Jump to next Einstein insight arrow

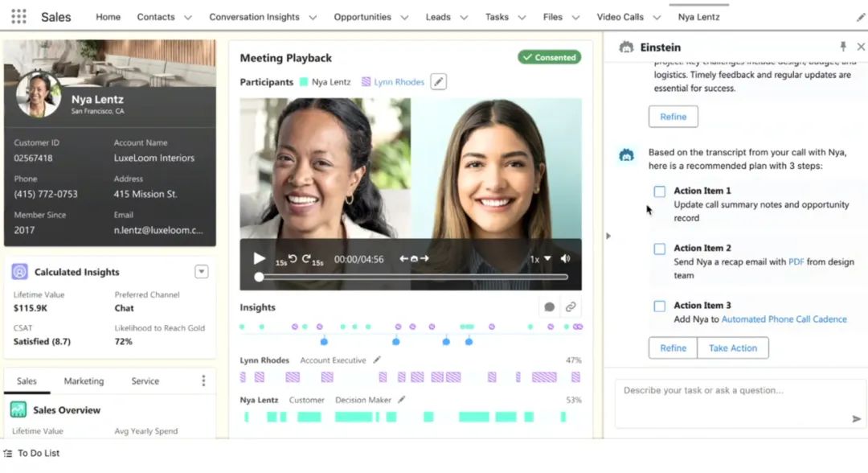[424, 259]
